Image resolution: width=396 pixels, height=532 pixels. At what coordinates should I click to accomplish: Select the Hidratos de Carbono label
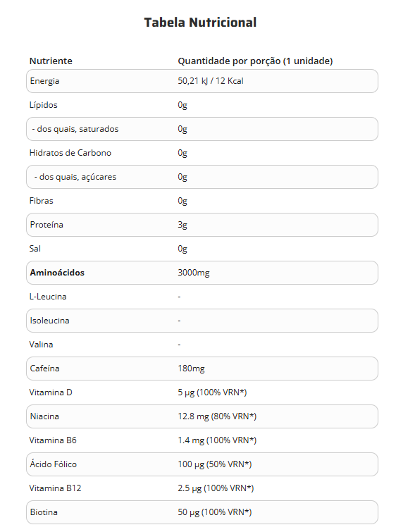70,153
